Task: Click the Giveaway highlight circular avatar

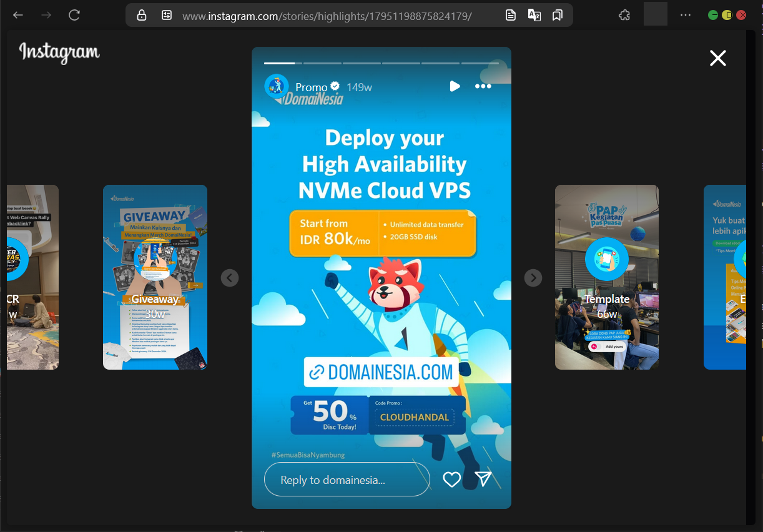Action: click(155, 259)
